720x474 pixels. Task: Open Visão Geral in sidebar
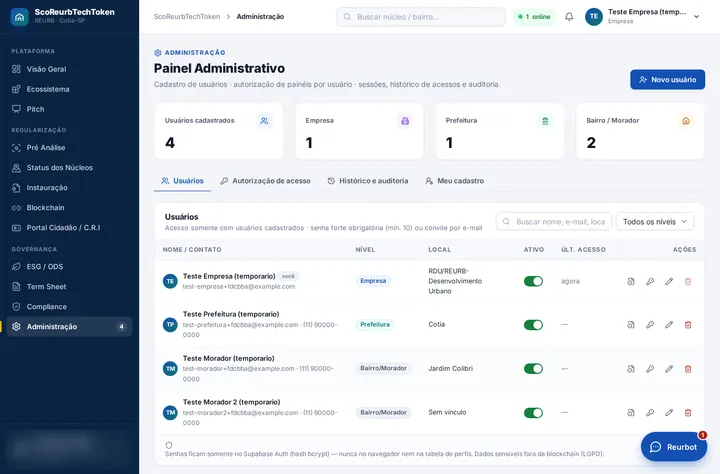pyautogui.click(x=69, y=69)
